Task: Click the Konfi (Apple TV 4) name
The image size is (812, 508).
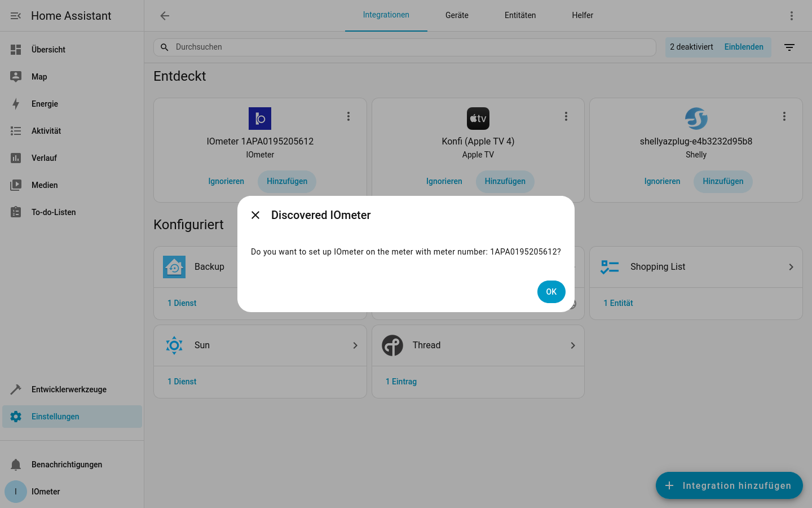Action: [x=478, y=141]
